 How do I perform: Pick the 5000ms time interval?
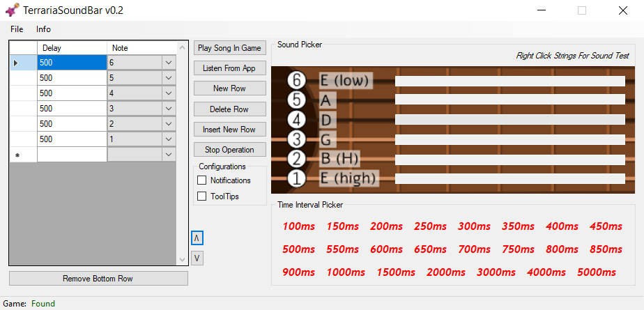click(597, 272)
